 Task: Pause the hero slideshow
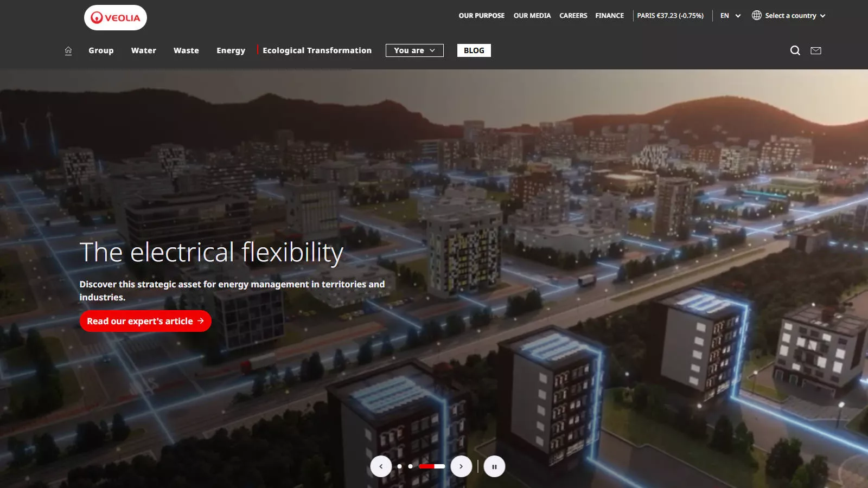pos(494,466)
